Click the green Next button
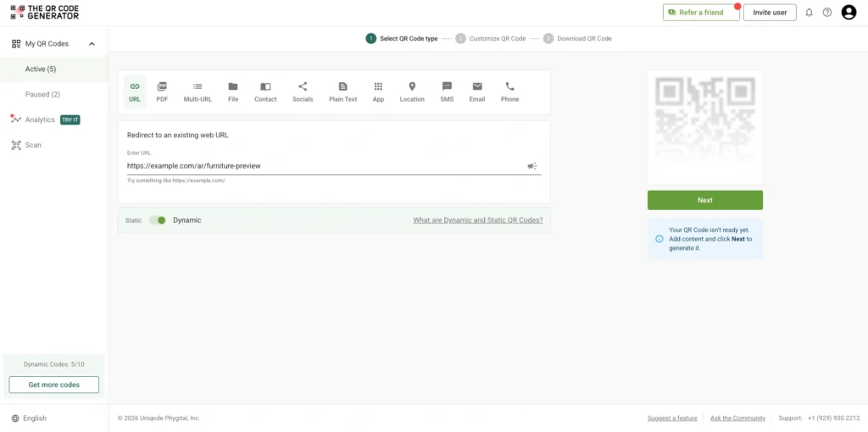The image size is (868, 432). [704, 201]
